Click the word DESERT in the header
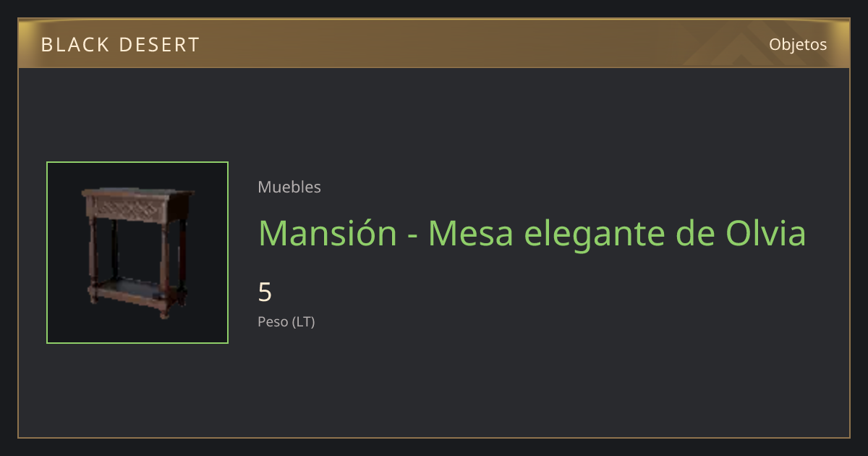 (x=158, y=45)
